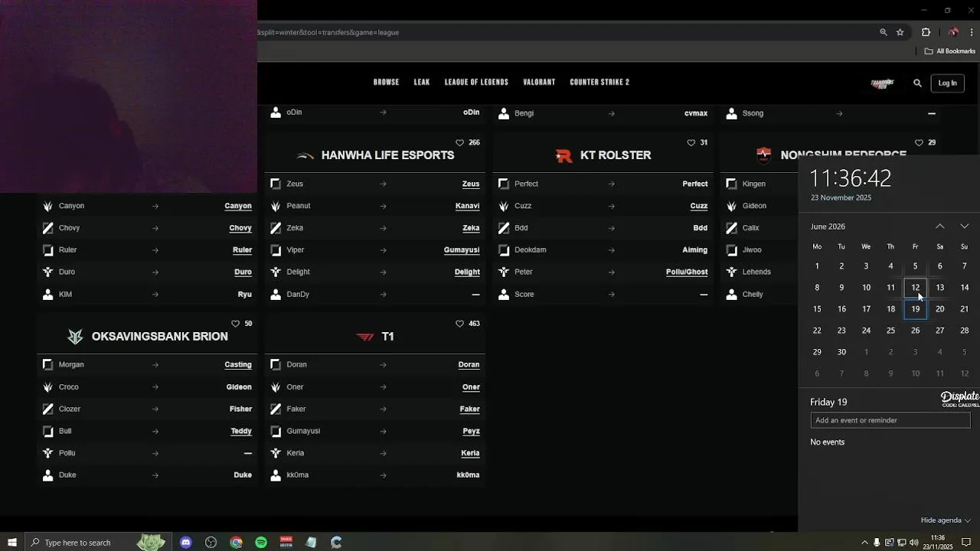Screen dimensions: 980x551
Task: Open the Chrome profile avatar
Action: pyautogui.click(x=953, y=32)
